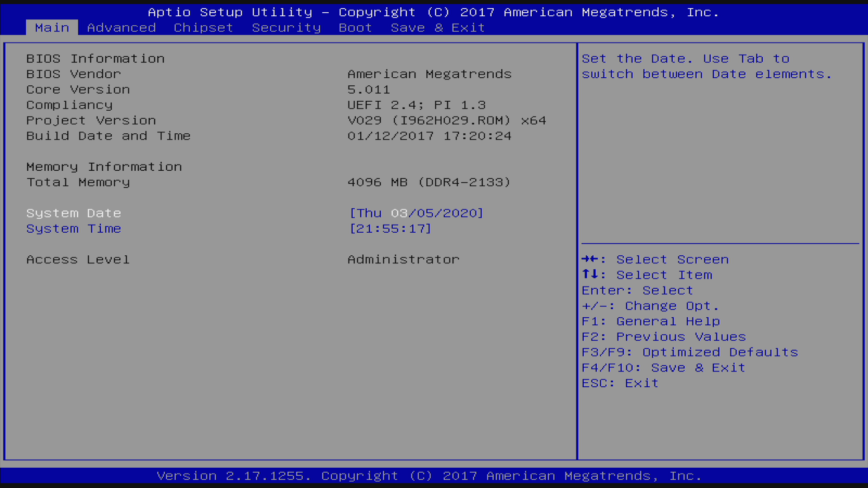This screenshot has width=868, height=488.
Task: Click the ESC: Exit hint
Action: click(620, 383)
